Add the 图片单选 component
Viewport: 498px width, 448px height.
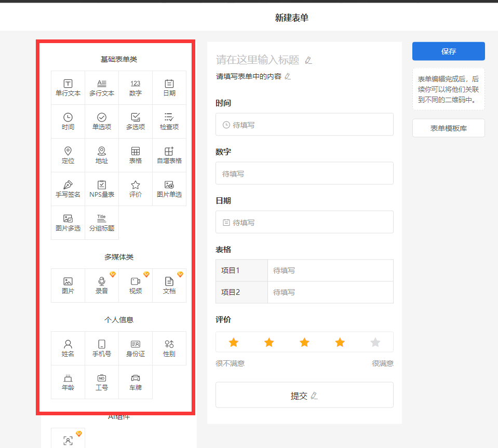click(169, 189)
